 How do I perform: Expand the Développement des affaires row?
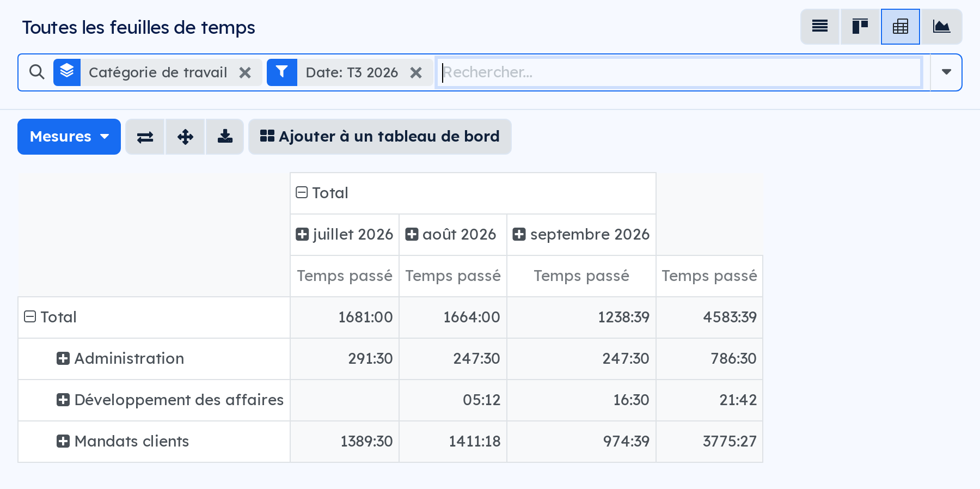point(154,400)
